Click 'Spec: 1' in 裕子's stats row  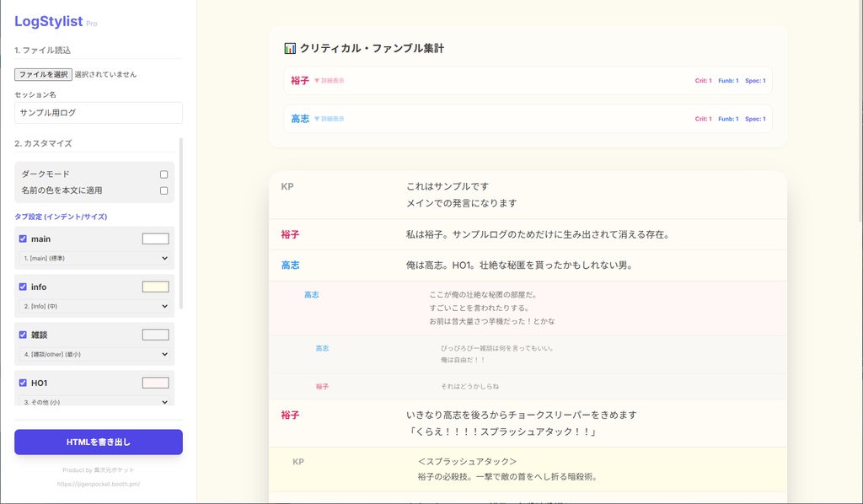click(x=755, y=81)
